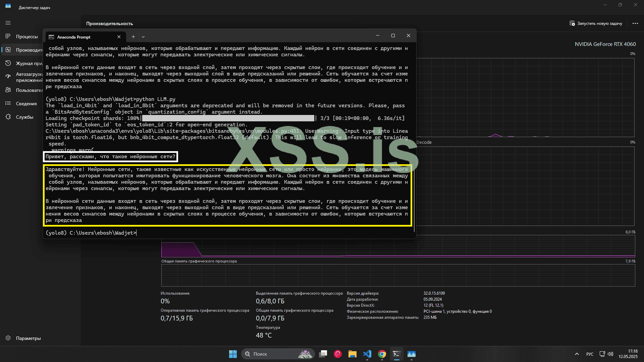Open Startup apps gauge icon
Screen dimensions: 644x362
click(8, 76)
